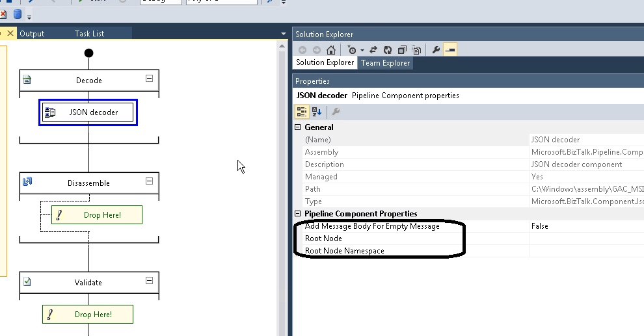Screen dimensions: 644x336
Task: Collapse the Disassemble pipeline stage
Action: coord(149,181)
